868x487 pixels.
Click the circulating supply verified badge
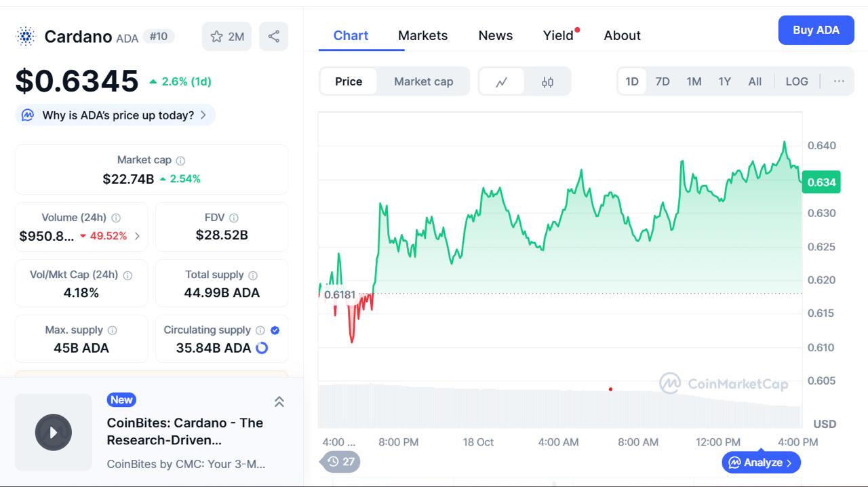pyautogui.click(x=275, y=330)
